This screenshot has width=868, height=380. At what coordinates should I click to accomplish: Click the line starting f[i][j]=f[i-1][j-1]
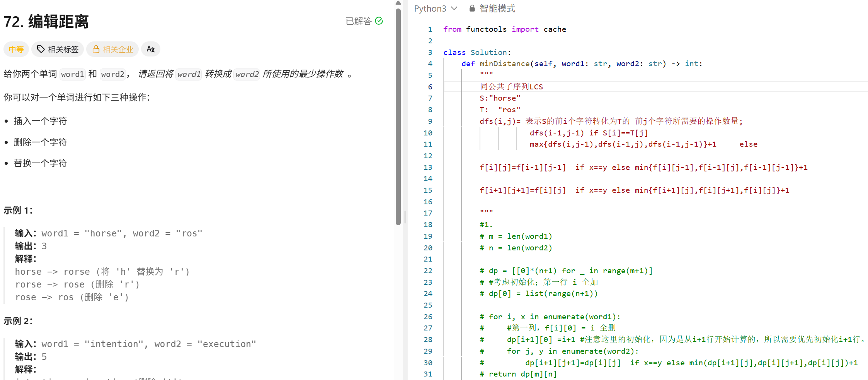tap(643, 167)
